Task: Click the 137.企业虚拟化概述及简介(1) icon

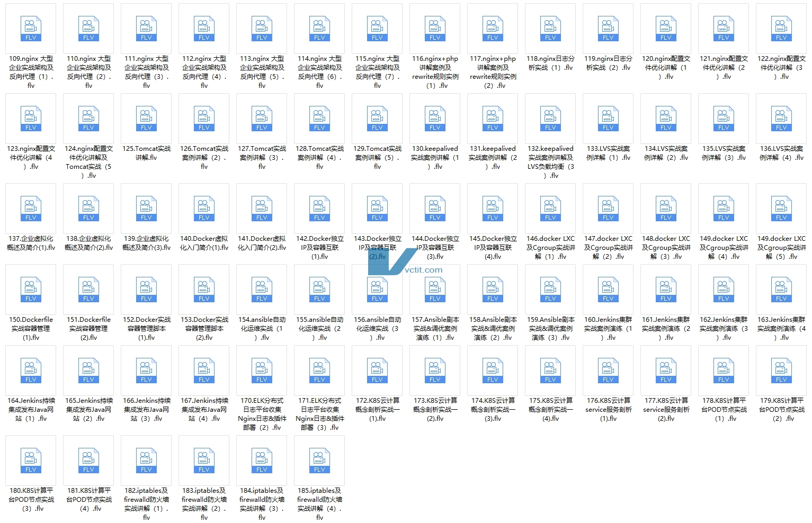Action: [x=31, y=209]
